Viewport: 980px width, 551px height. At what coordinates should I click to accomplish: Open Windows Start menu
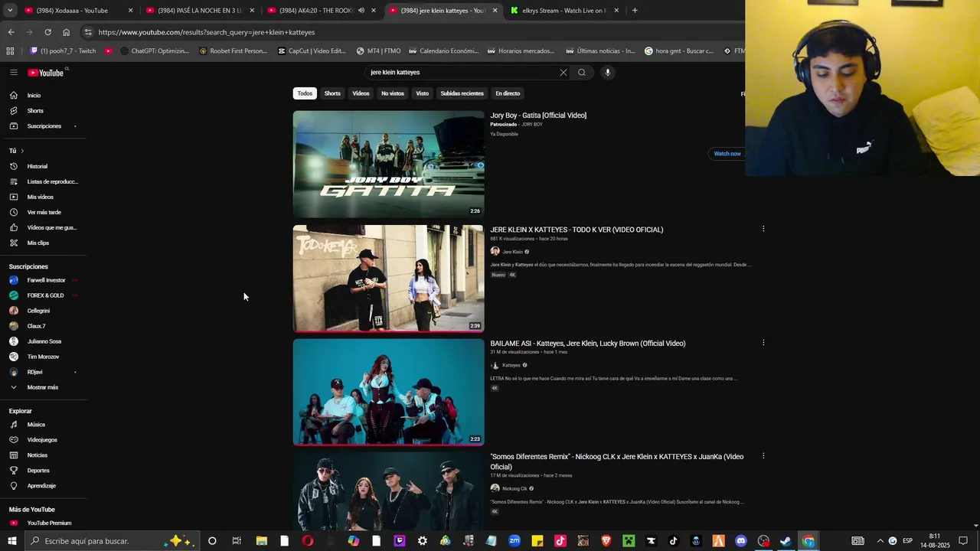tap(11, 541)
